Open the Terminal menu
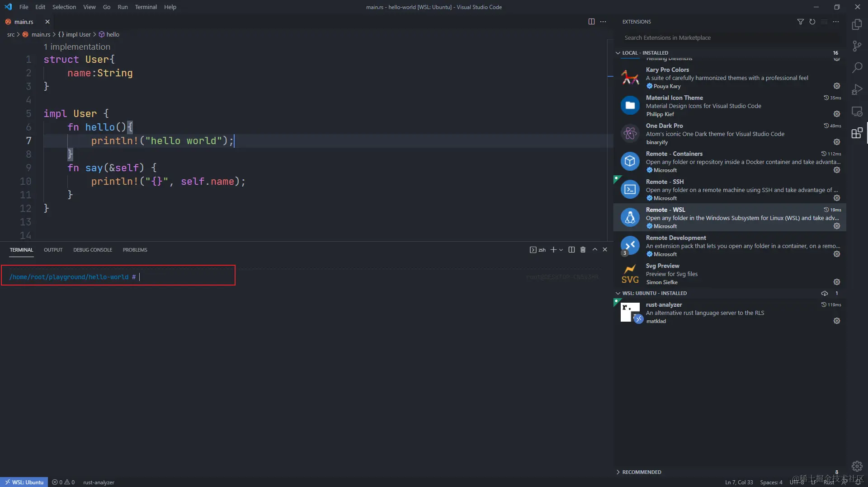Screen dimensions: 868x487 point(146,7)
